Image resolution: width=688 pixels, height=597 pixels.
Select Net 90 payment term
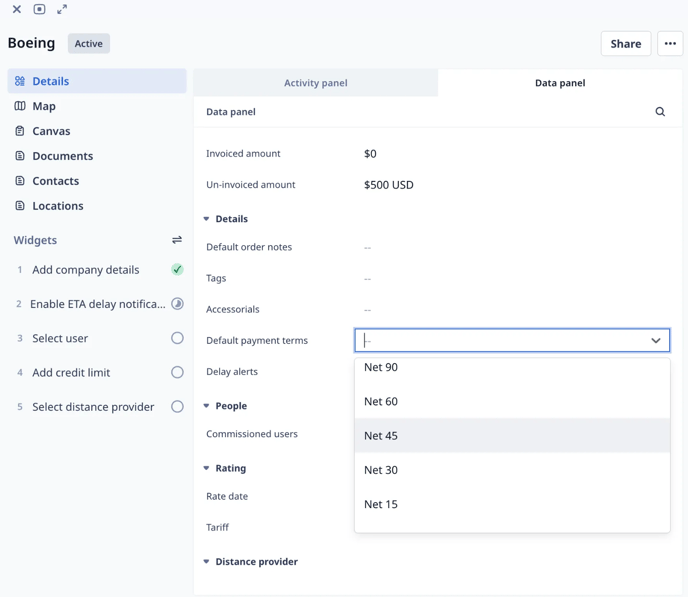click(x=512, y=367)
